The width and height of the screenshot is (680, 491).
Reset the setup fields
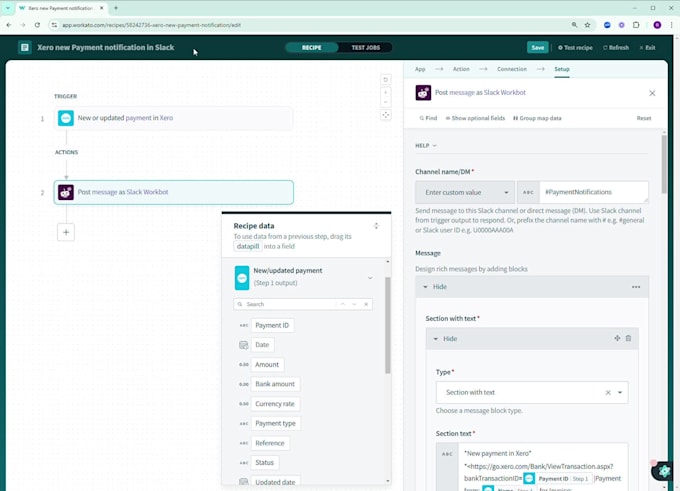click(x=644, y=118)
